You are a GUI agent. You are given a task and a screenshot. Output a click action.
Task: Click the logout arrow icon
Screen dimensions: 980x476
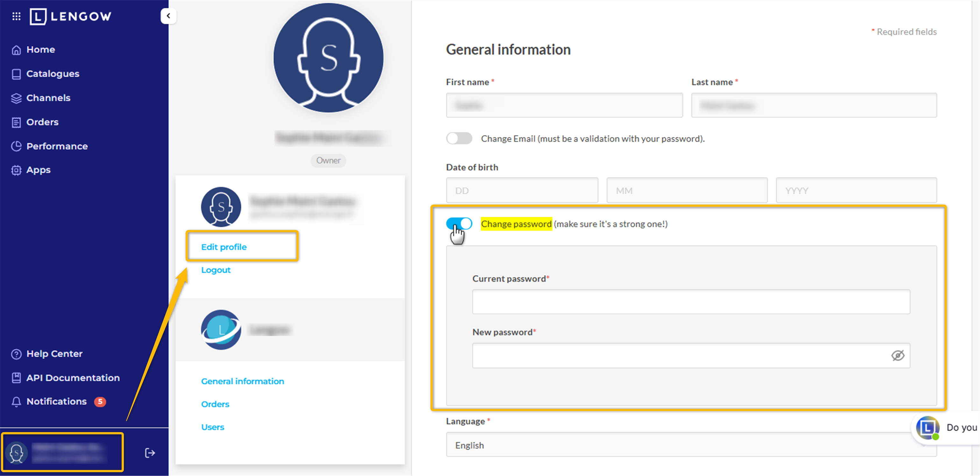point(150,453)
